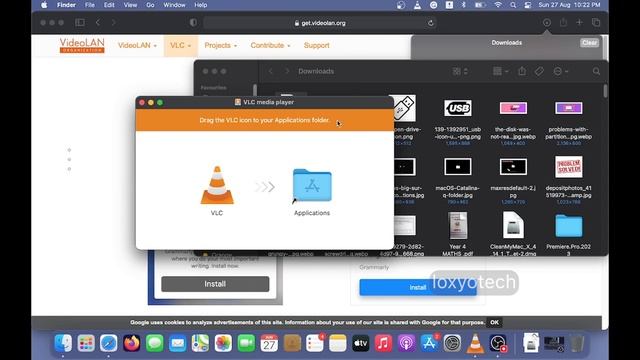
Task: Click the blue Install button
Action: click(x=418, y=287)
